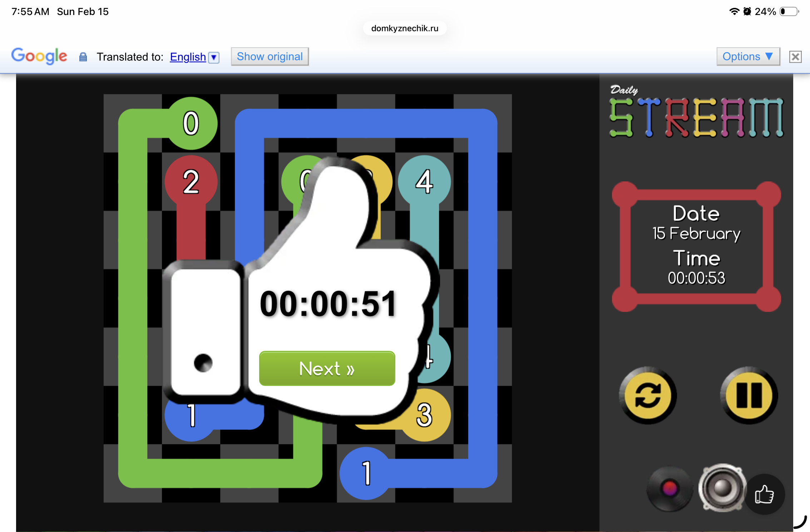Click the yellow restart level icon
Viewport: 810px width, 532px height.
pyautogui.click(x=647, y=395)
